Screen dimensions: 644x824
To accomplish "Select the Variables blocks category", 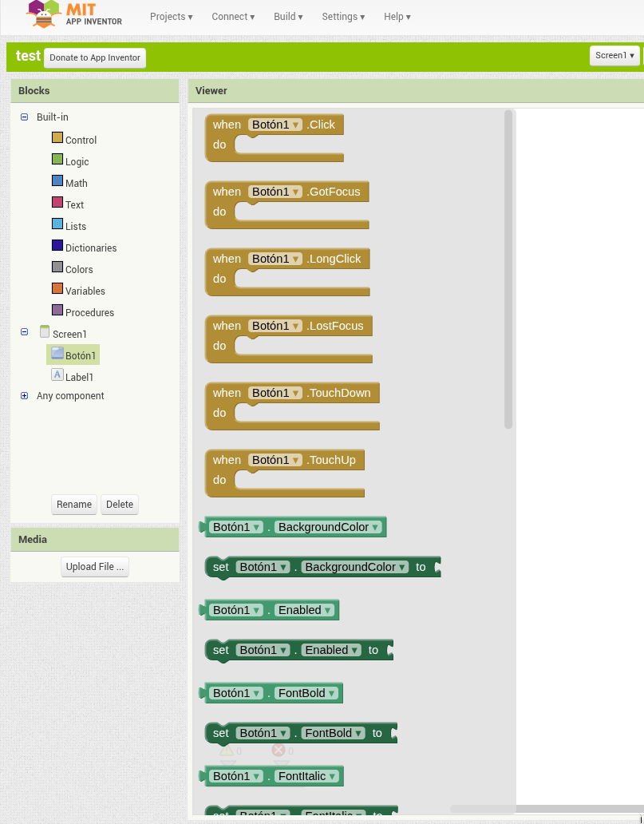I will tap(85, 291).
